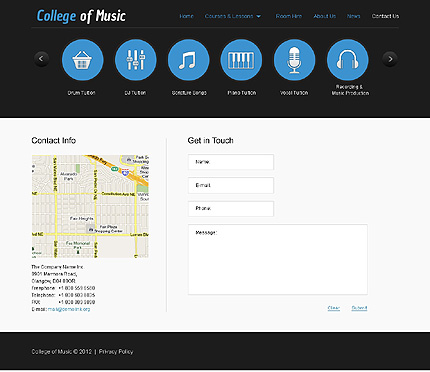
Task: Open the Privacy Policy footer link
Action: (x=116, y=352)
